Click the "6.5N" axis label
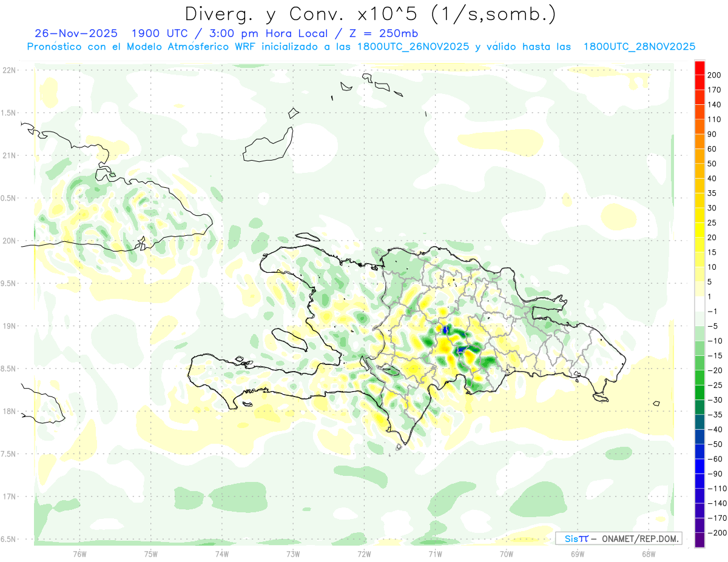This screenshot has height=562, width=728. [8, 539]
